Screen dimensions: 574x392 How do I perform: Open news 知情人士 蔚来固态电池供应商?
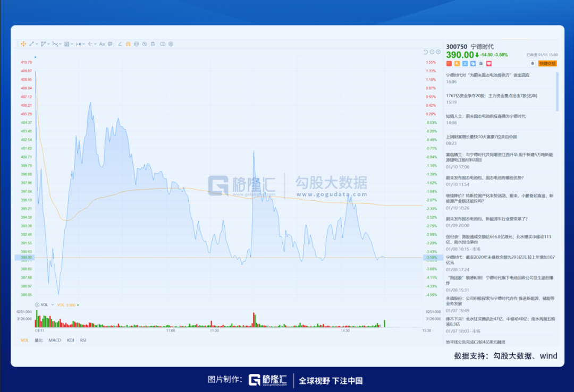[486, 116]
